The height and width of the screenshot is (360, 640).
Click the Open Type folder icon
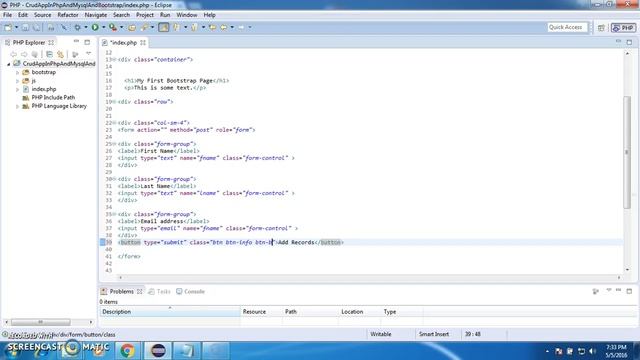tap(132, 27)
